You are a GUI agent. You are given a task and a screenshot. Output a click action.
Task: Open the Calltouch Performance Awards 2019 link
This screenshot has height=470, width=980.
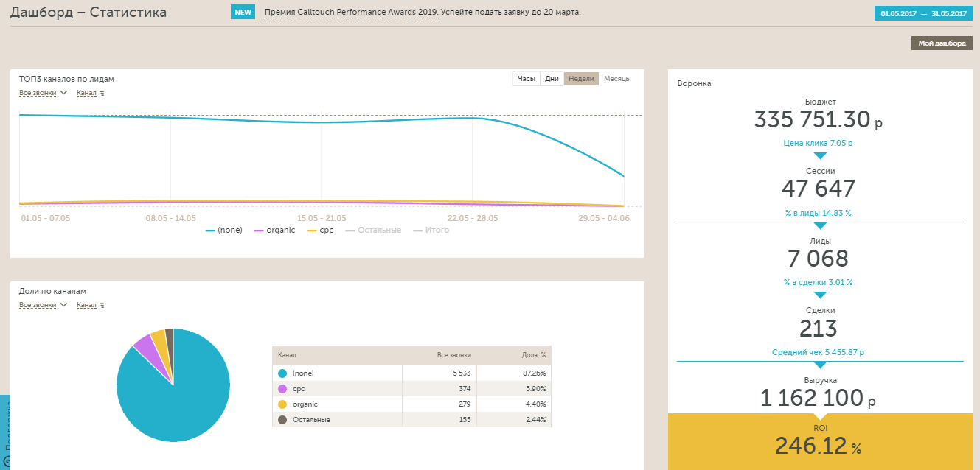pos(351,13)
